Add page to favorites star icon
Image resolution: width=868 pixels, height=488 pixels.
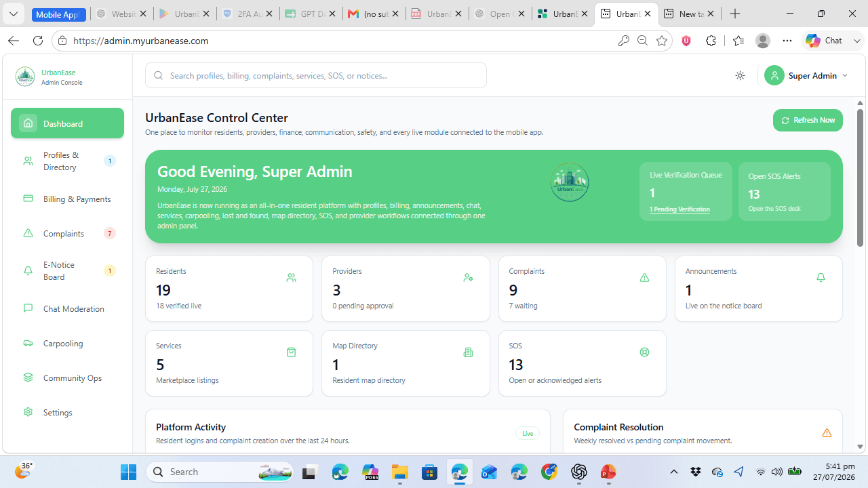coord(661,41)
